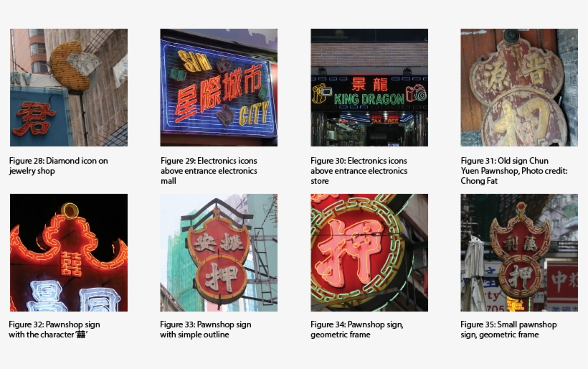Click yellow 'CITY' neon text in Figure 29
588x369 pixels.
254,113
